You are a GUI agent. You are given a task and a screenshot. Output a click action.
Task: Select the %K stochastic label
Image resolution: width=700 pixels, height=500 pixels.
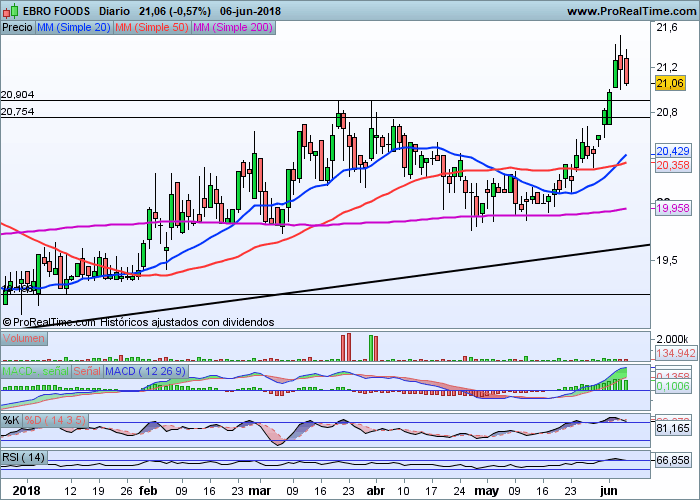pyautogui.click(x=11, y=420)
